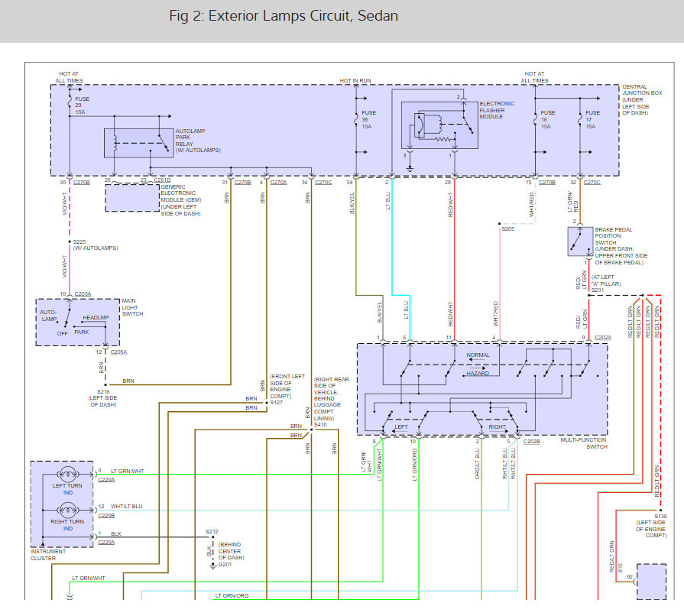Click the 'FUSE 17 15A' label
Screen dimensions: 684x616
pyautogui.click(x=592, y=119)
